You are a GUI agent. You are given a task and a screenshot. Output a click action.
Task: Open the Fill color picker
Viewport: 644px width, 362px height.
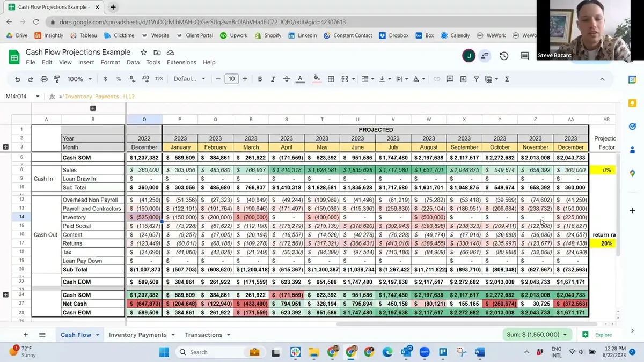[317, 79]
